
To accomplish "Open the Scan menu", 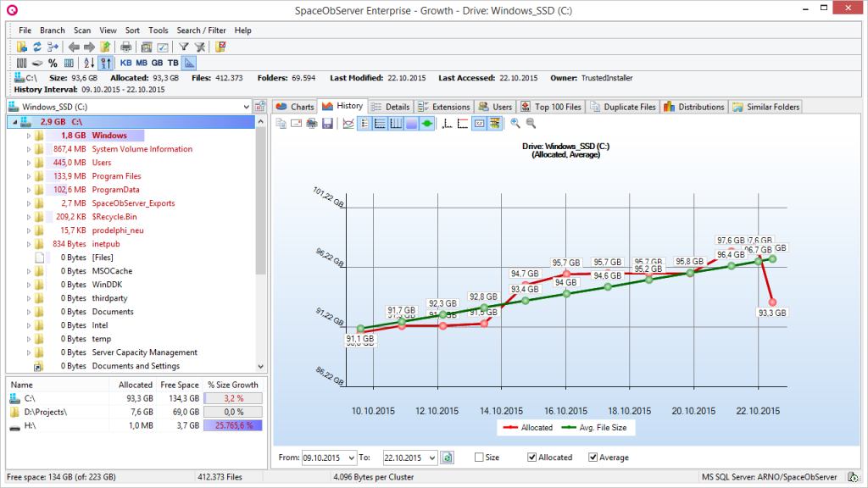I will (x=82, y=30).
